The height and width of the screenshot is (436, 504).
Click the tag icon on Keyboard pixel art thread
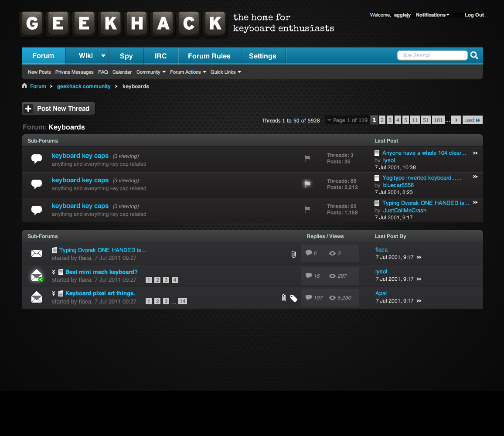[x=294, y=298]
